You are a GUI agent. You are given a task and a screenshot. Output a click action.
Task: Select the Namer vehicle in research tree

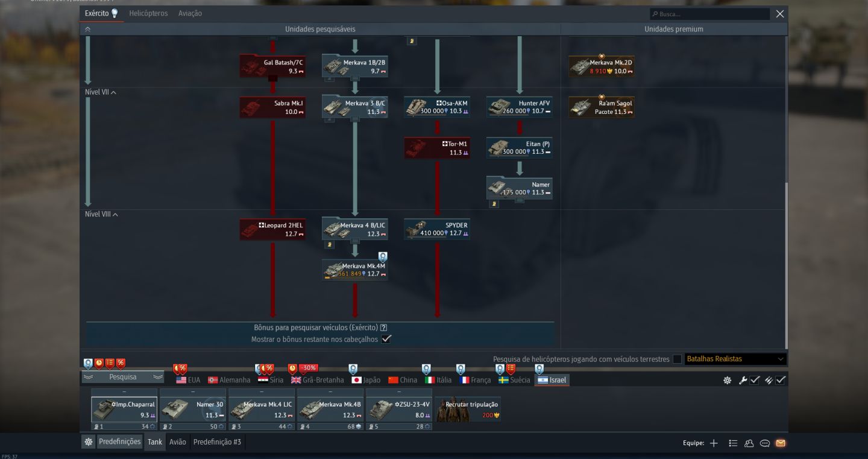pyautogui.click(x=520, y=188)
